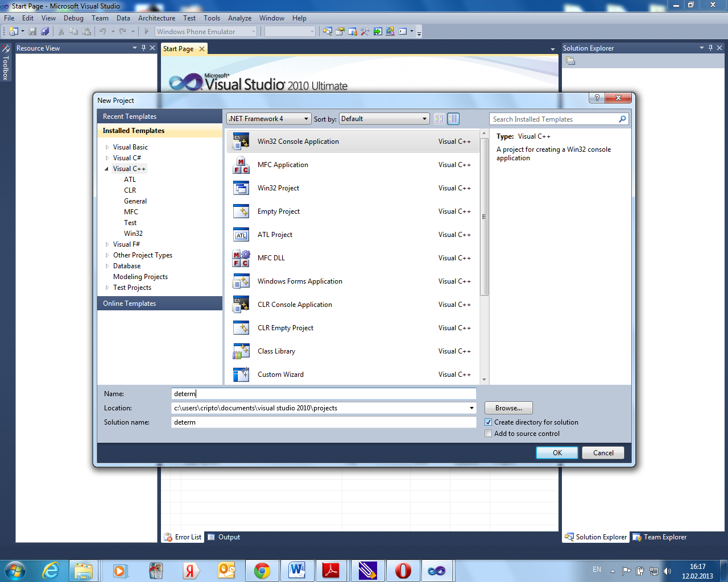The width and height of the screenshot is (728, 582).
Task: Auto-hide the Resource View panel with pin
Action: click(143, 48)
